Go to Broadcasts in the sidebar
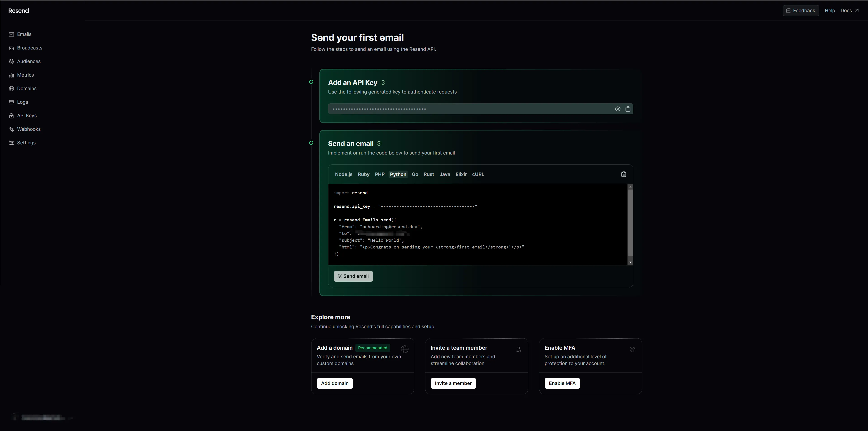The height and width of the screenshot is (431, 868). (x=29, y=48)
